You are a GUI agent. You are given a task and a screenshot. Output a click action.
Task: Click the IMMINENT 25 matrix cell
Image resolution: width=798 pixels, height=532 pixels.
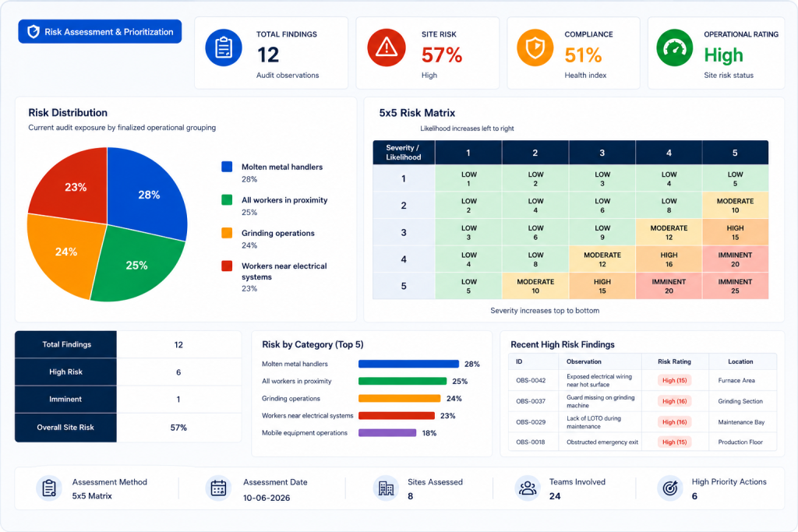click(x=735, y=286)
